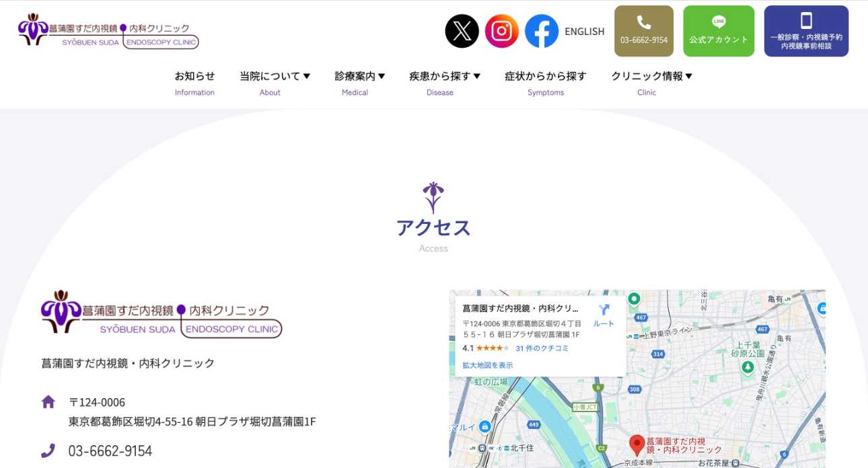Screen dimensions: 868x468
Task: Switch the site to ENGLISH
Action: [584, 32]
